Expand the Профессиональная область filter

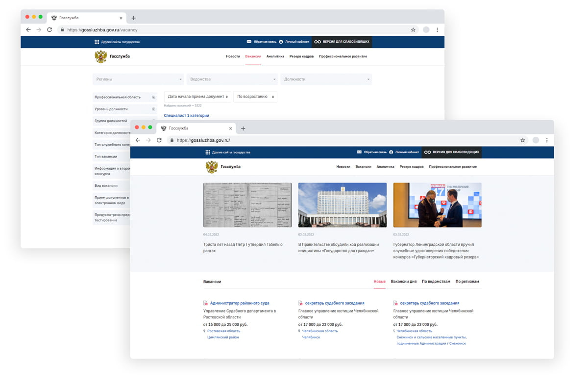pos(153,97)
